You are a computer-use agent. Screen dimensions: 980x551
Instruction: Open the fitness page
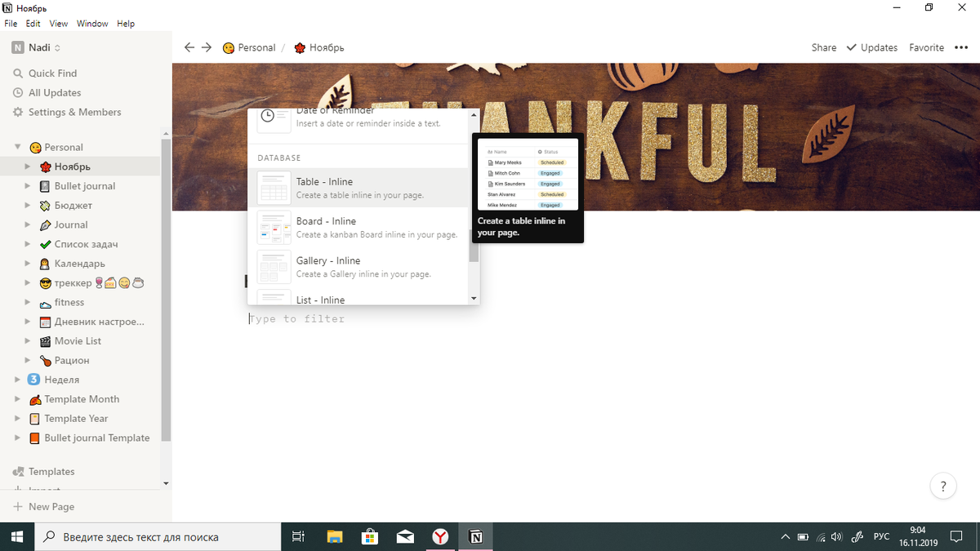pyautogui.click(x=69, y=302)
